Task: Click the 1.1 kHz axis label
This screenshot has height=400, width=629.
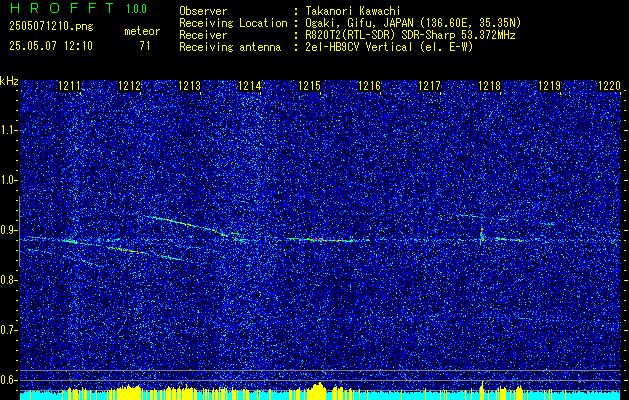Action: click(x=7, y=130)
